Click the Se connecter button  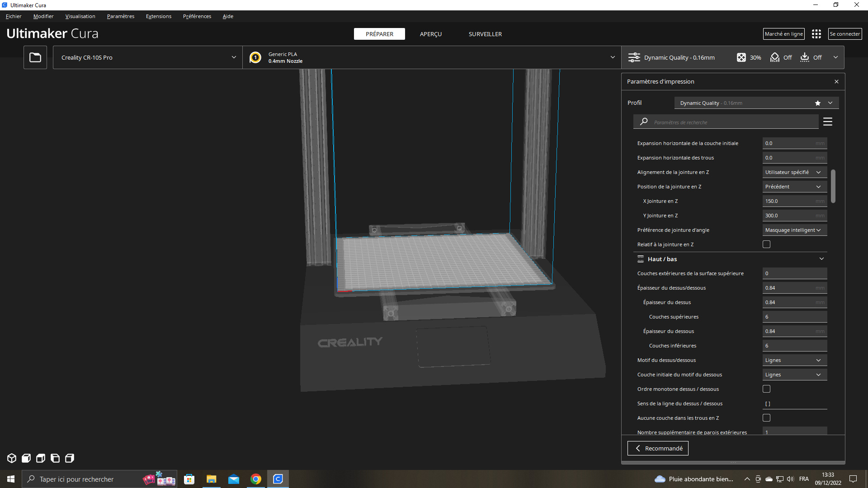[844, 34]
